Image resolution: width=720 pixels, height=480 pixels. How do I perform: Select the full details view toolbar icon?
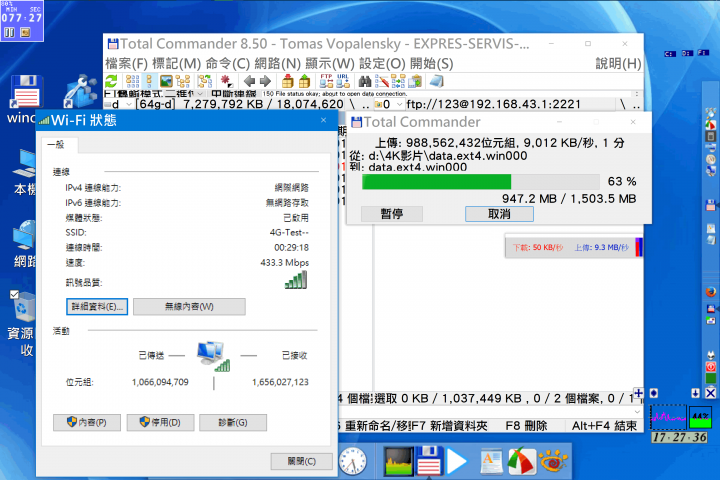149,82
